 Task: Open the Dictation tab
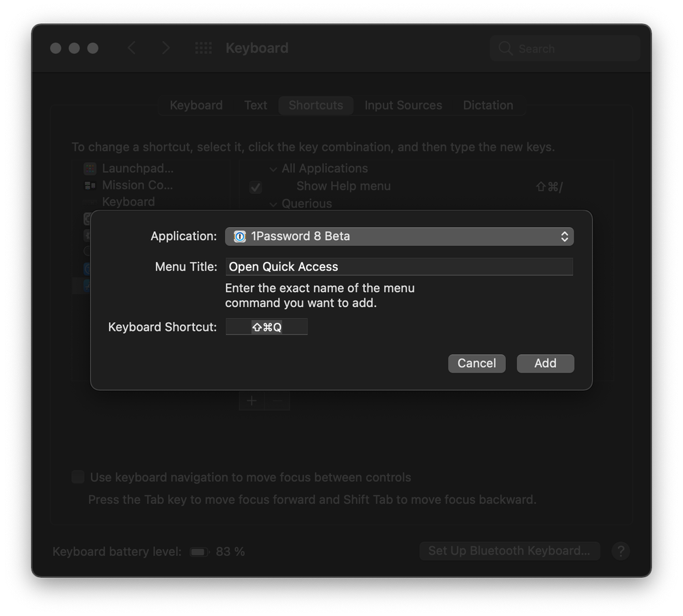pos(487,105)
